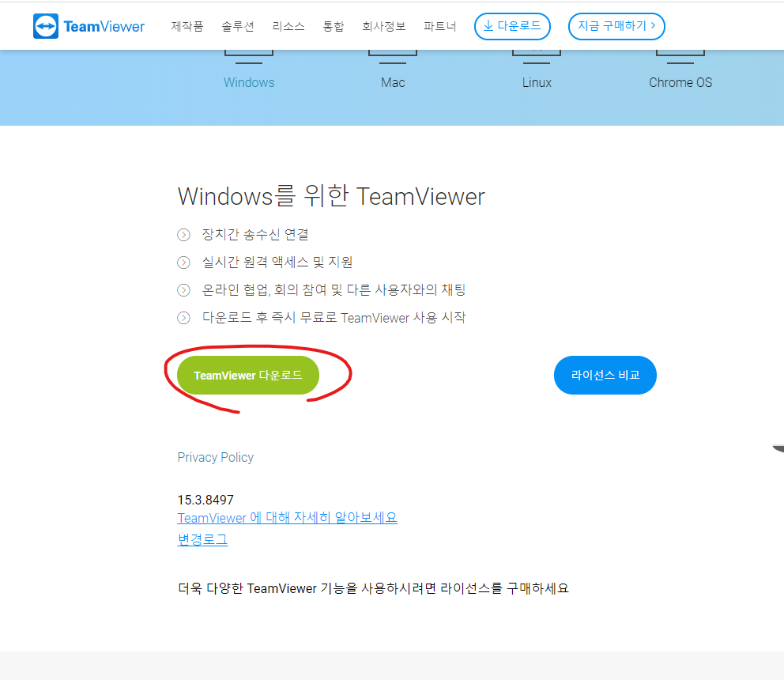Click the 지금 구매하기 button
Screen dimensions: 784x680
[x=616, y=26]
